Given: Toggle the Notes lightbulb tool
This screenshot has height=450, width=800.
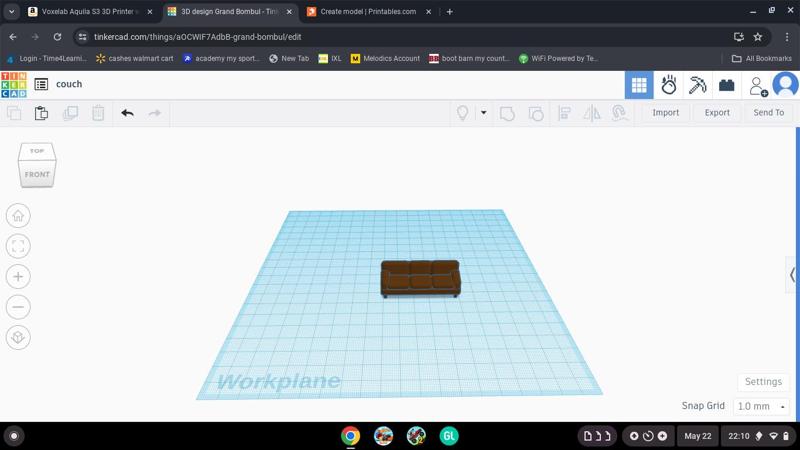Looking at the screenshot, I should [x=462, y=113].
